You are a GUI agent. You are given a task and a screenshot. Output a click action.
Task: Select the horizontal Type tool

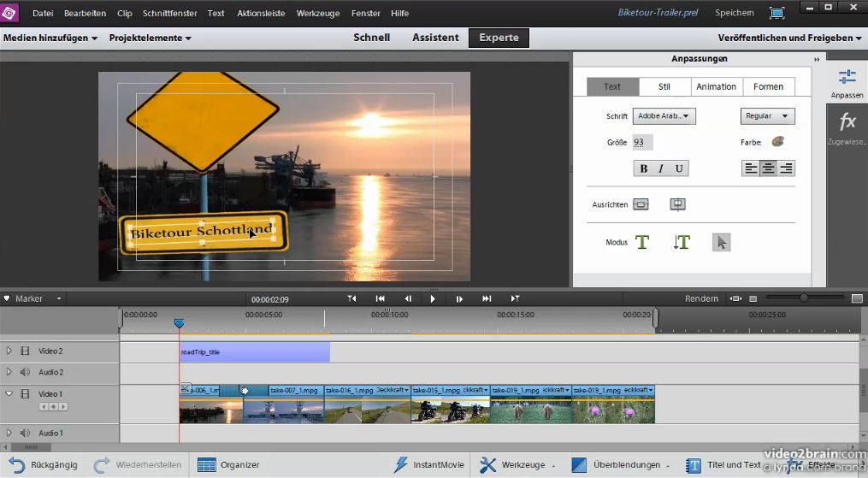click(642, 242)
